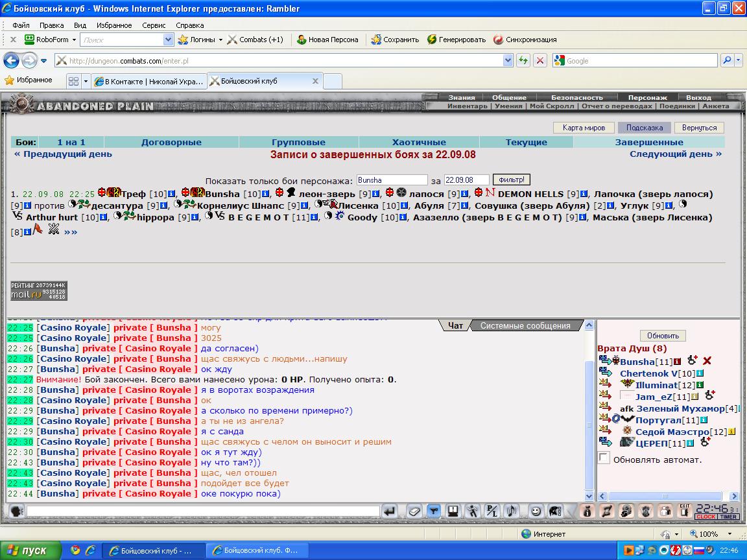Click the character name field containing Bunsha
Screen dimensions: 747x560
point(392,180)
